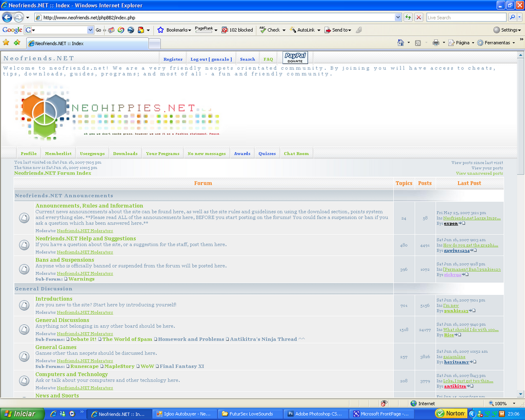Open the Favorites Center star icon
Image resolution: width=525 pixels, height=420 pixels.
click(6, 43)
